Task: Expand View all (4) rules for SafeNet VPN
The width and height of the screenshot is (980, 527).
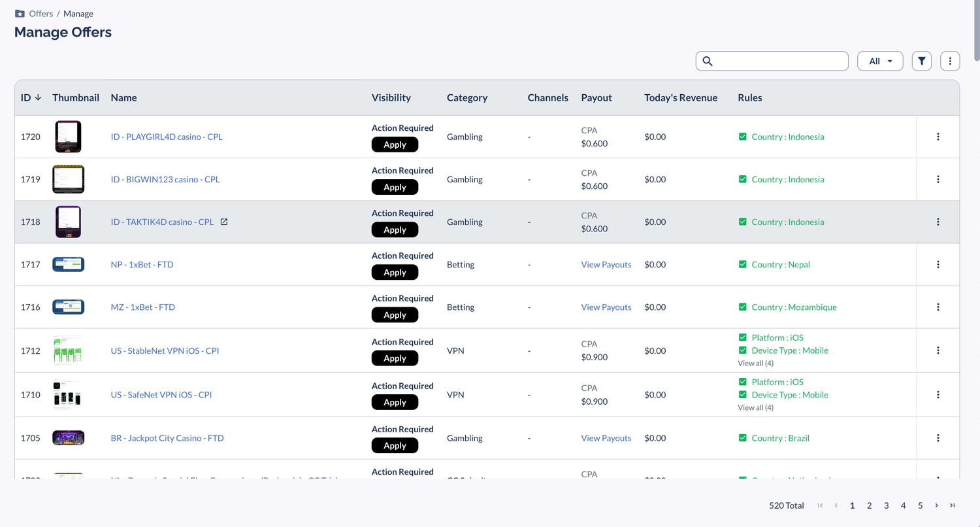Action: click(756, 407)
